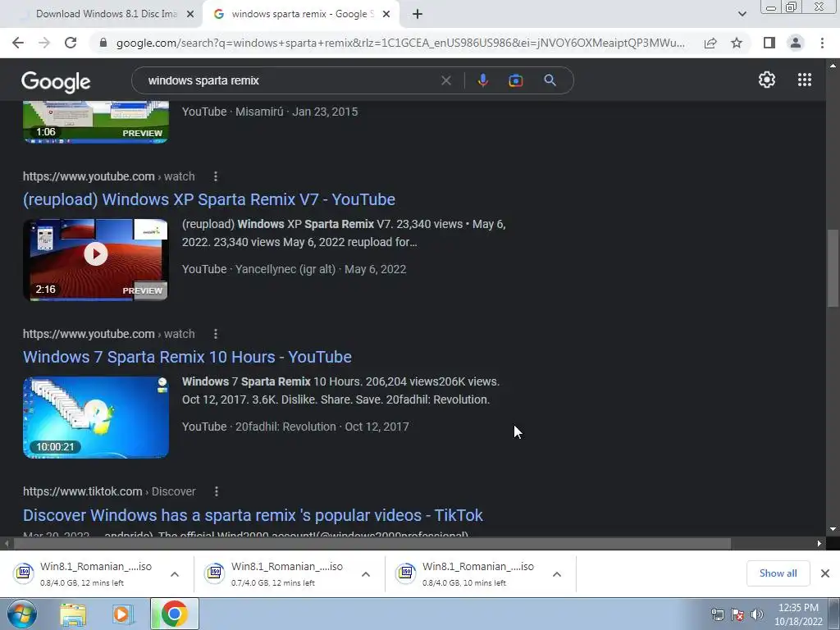Screen dimensions: 840x630
Task: Open the 1:06 video thumbnail at top
Action: click(96, 122)
